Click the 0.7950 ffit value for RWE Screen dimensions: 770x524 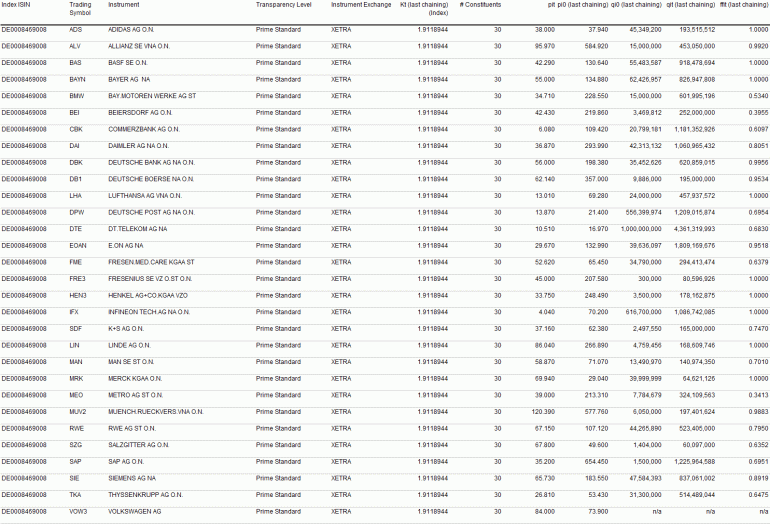(758, 429)
